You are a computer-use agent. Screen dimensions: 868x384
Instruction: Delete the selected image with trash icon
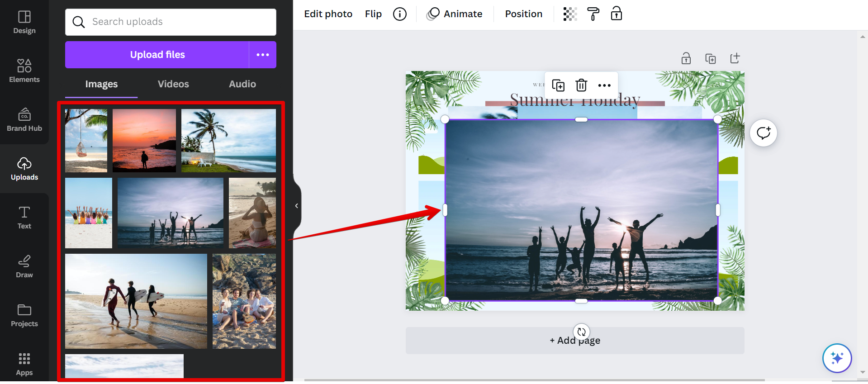pos(581,85)
